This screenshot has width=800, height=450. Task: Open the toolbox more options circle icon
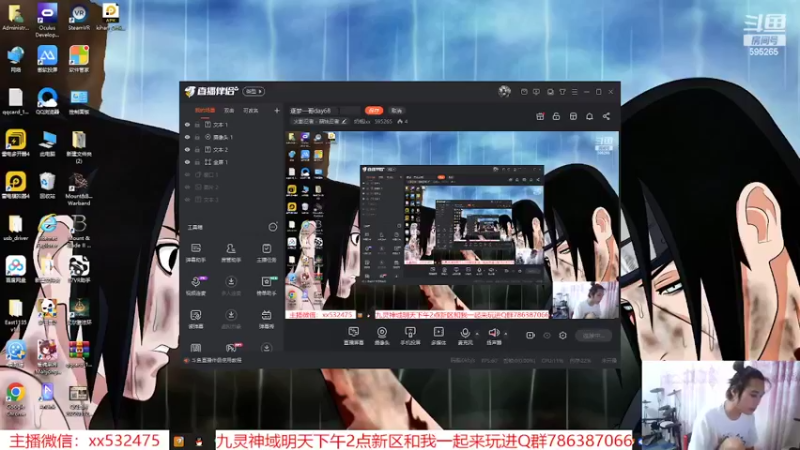tap(273, 227)
